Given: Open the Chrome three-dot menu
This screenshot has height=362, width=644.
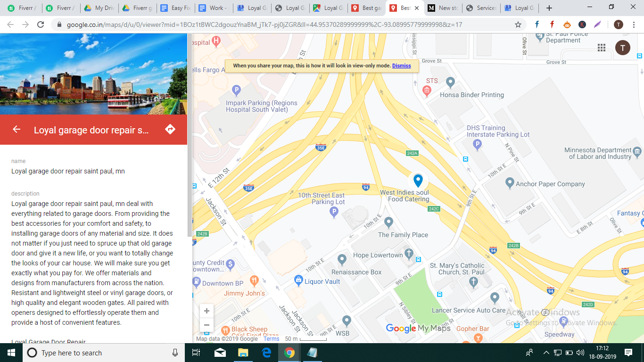Looking at the screenshot, I should tap(634, 25).
